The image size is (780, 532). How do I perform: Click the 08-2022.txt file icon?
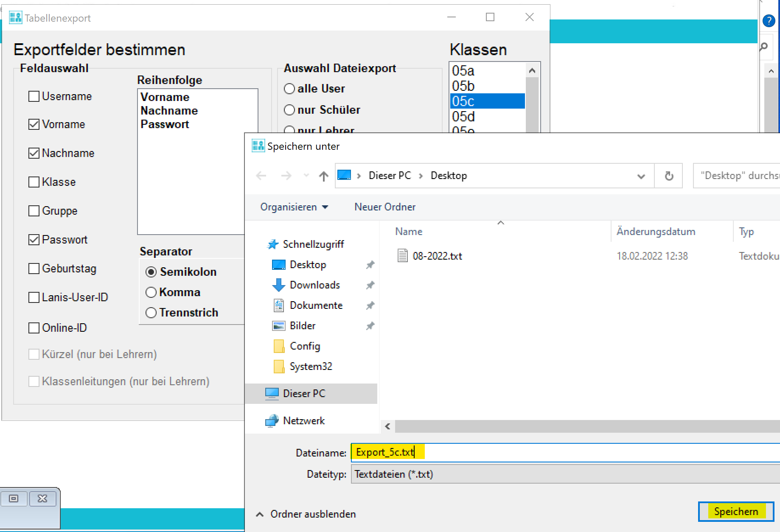click(402, 256)
